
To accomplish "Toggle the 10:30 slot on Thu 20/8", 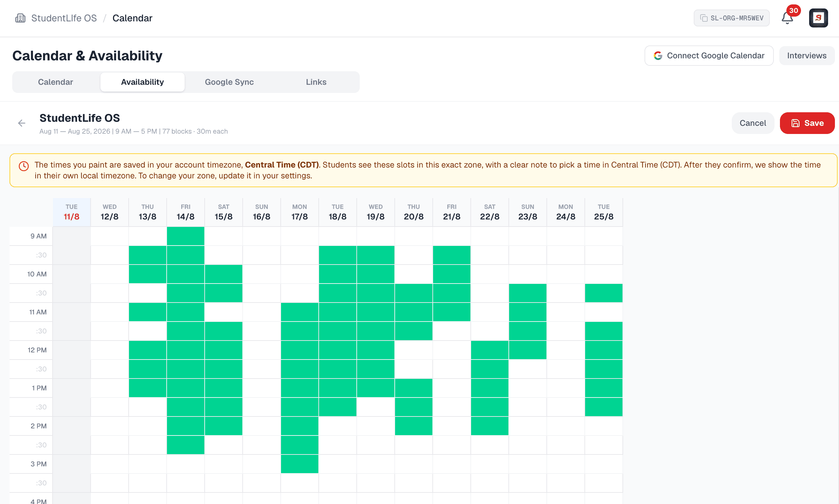I will click(413, 293).
